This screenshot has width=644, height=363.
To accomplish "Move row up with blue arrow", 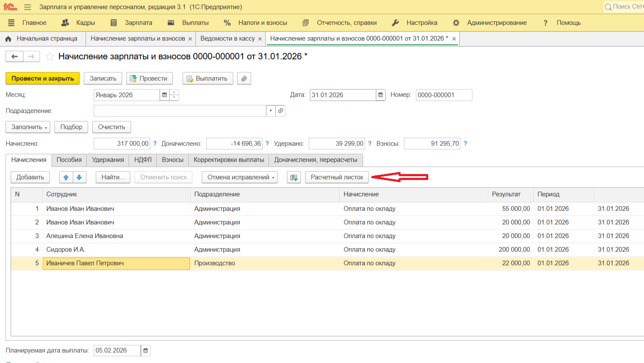I will click(x=66, y=177).
